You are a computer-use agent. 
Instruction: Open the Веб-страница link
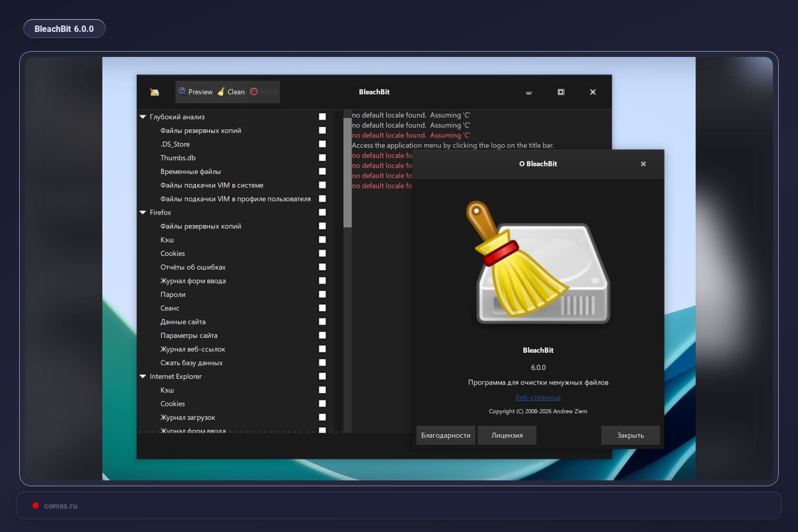[538, 397]
